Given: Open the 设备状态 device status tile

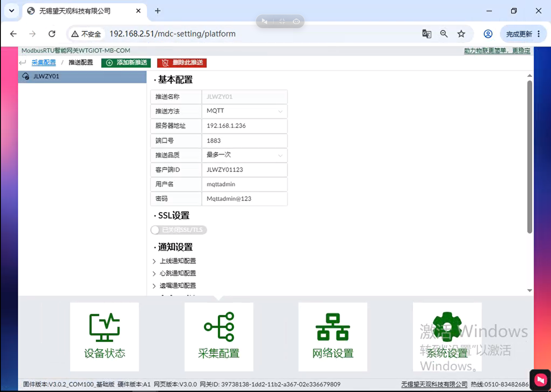Looking at the screenshot, I should pos(104,337).
